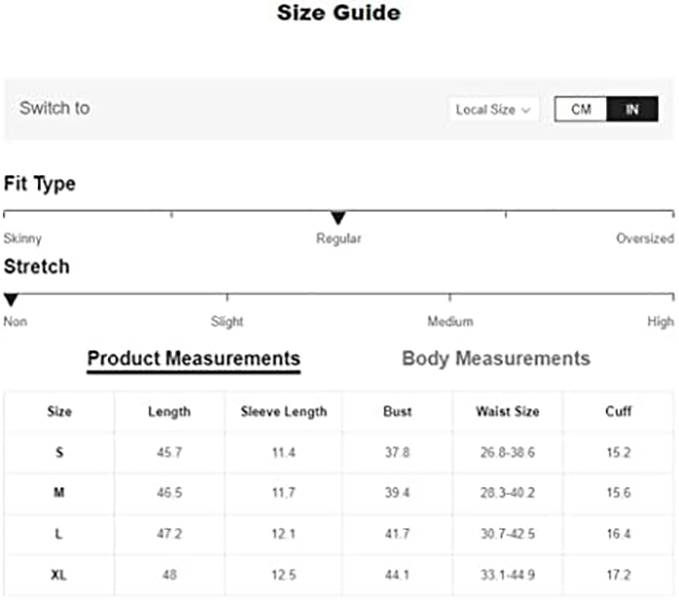Select the size S row label
679x600 pixels.
click(59, 453)
